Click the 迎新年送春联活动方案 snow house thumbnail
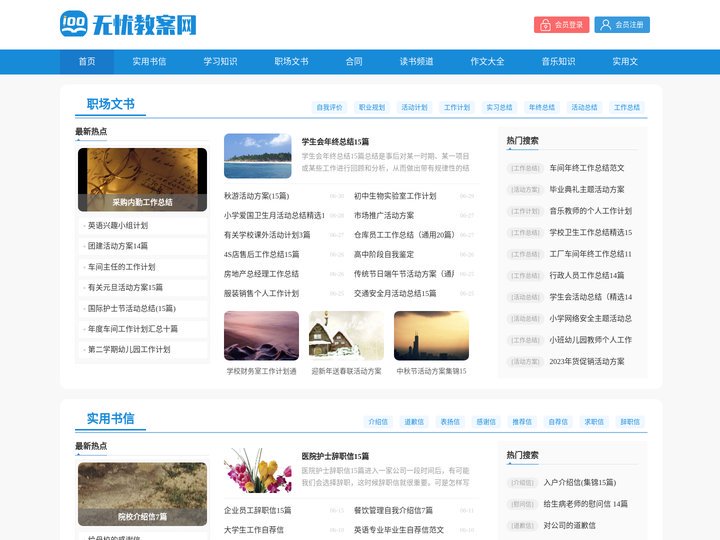 click(x=346, y=336)
